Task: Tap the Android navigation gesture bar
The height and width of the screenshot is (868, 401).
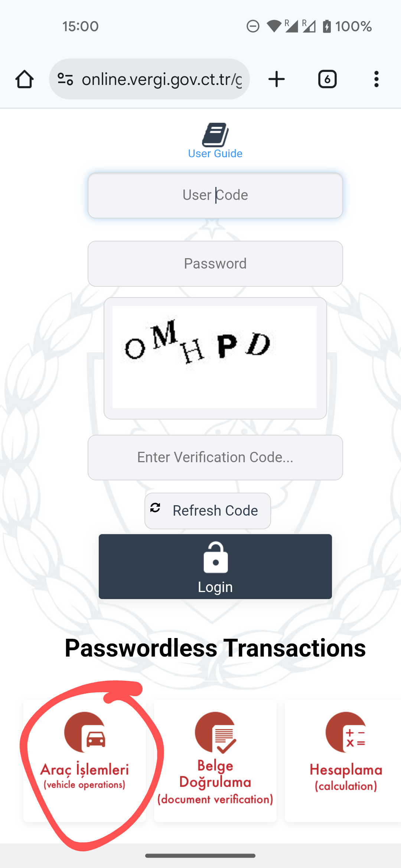Action: pyautogui.click(x=200, y=856)
